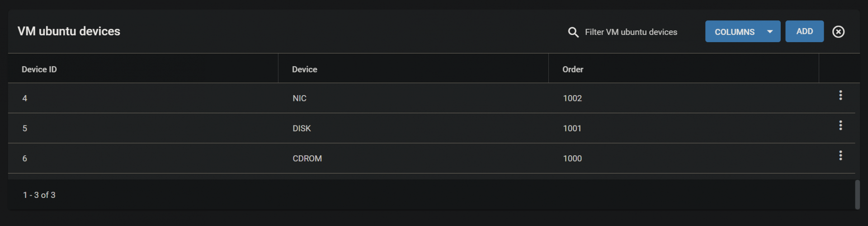Click the vertical scrollbar handle

857,195
